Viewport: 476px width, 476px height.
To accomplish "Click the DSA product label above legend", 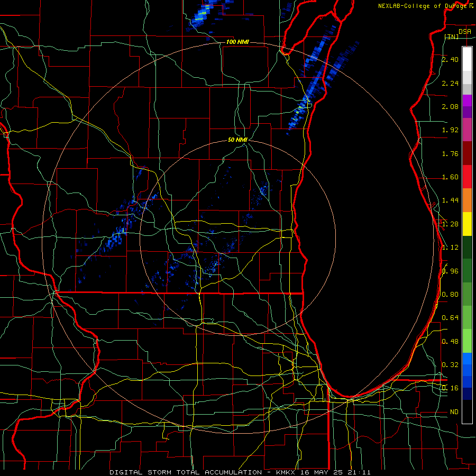I will coord(465,32).
